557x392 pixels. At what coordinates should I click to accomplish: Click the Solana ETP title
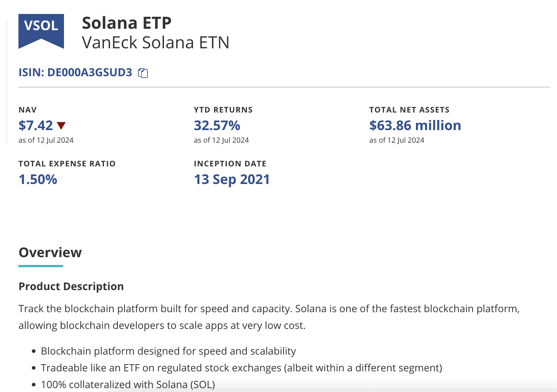click(x=126, y=23)
